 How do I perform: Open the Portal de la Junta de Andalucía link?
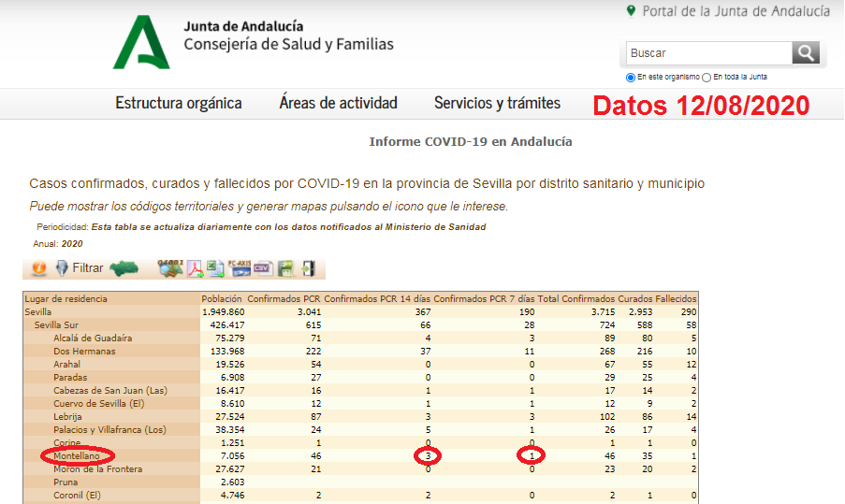[736, 11]
